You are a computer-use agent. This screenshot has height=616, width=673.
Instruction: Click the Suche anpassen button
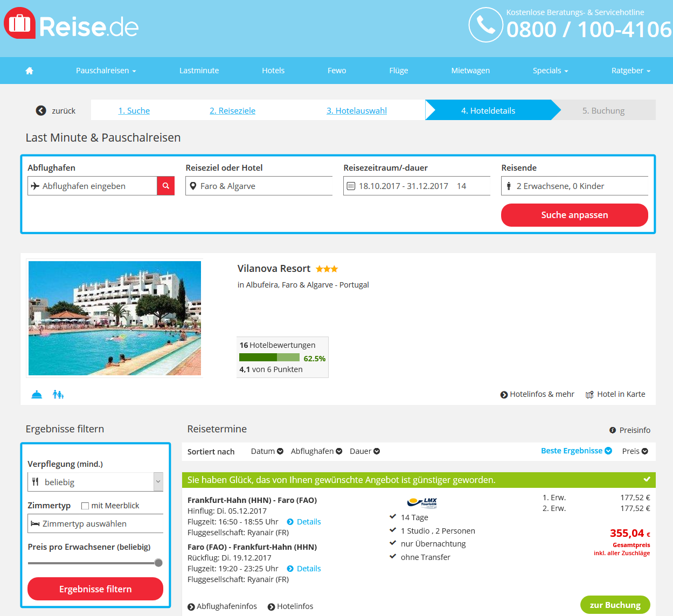pos(574,215)
